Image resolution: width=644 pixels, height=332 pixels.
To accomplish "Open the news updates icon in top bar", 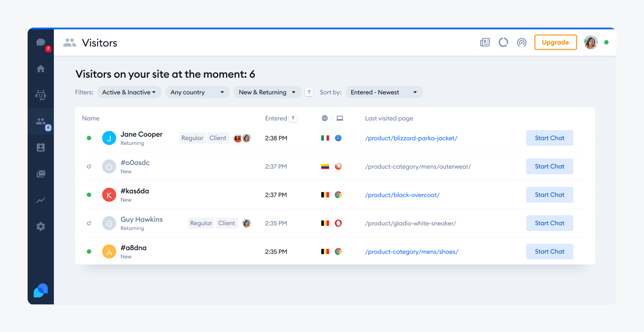I will (485, 42).
